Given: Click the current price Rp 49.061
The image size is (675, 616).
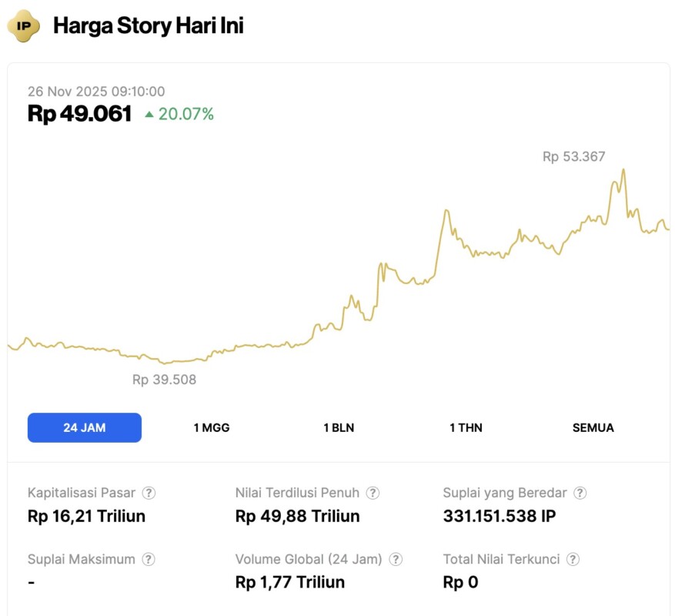Looking at the screenshot, I should [x=79, y=114].
